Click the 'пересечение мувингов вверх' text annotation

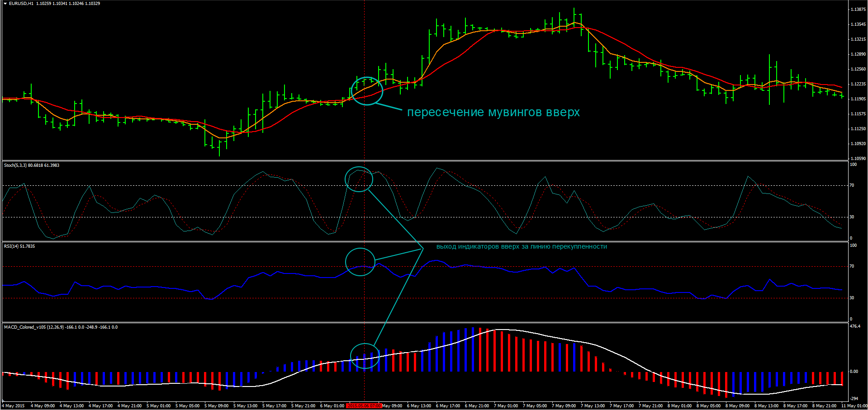pos(493,112)
